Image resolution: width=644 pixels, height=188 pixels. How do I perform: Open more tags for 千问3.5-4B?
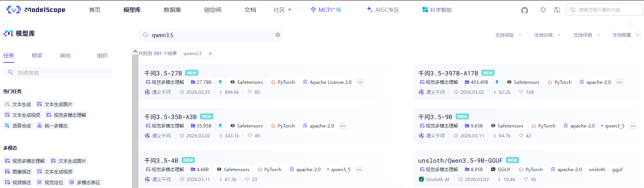359,170
